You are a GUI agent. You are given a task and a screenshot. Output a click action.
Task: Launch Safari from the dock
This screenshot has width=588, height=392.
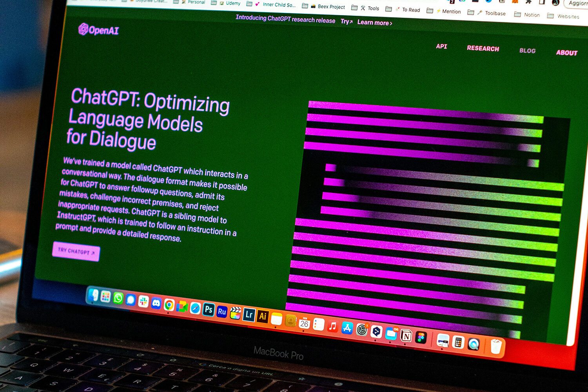pos(195,308)
